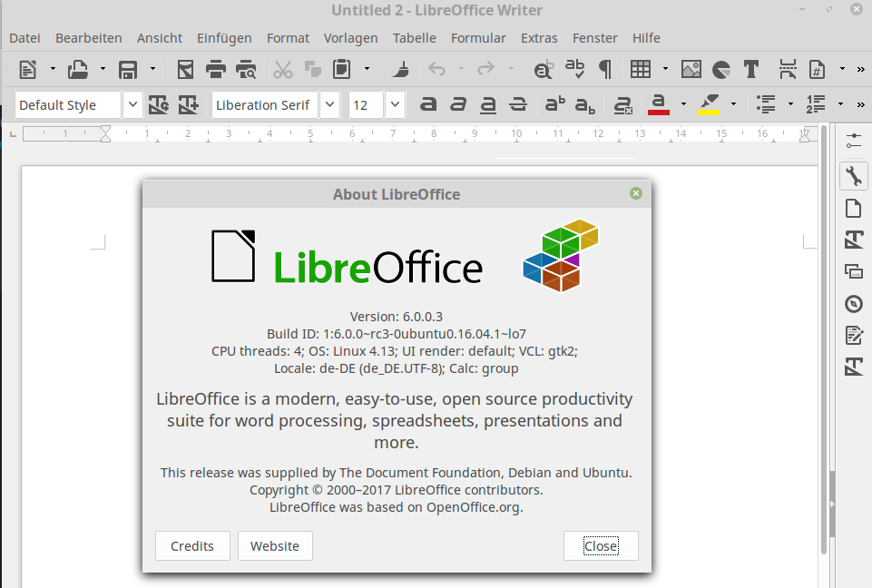The height and width of the screenshot is (588, 872).
Task: Click the Credits button
Action: tap(192, 545)
